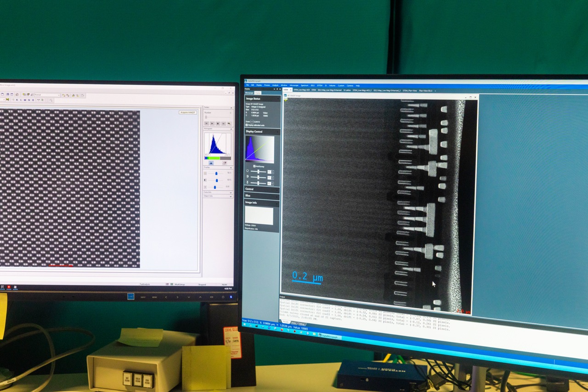Expand the Control panel section
Viewport: 588px width, 392px height.
pos(262,189)
